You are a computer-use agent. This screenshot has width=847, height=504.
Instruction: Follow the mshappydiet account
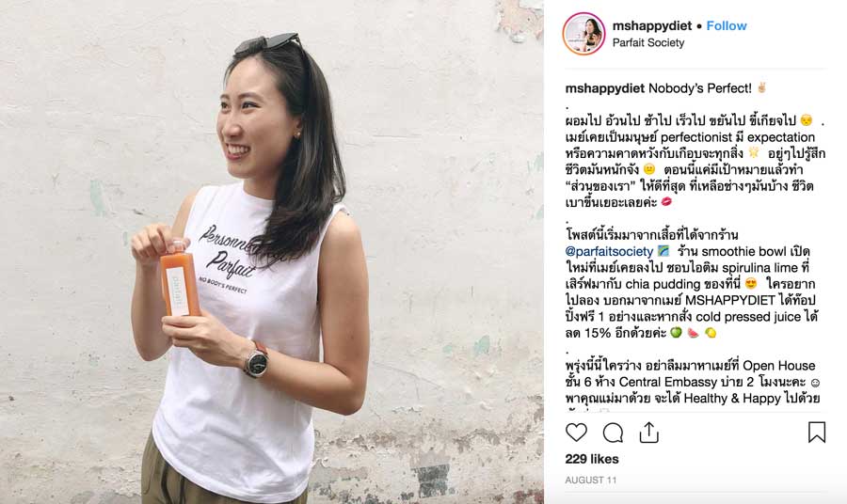point(727,26)
